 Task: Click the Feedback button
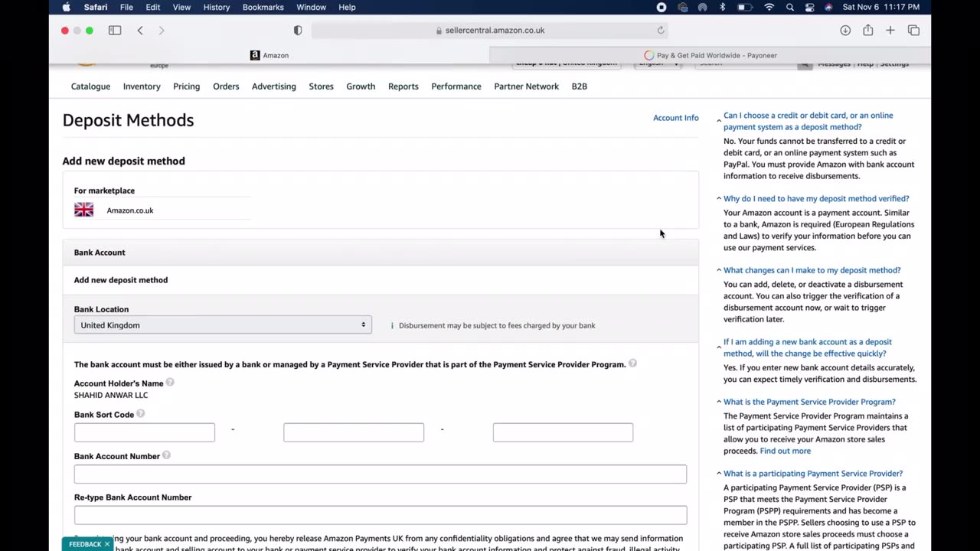(x=84, y=544)
